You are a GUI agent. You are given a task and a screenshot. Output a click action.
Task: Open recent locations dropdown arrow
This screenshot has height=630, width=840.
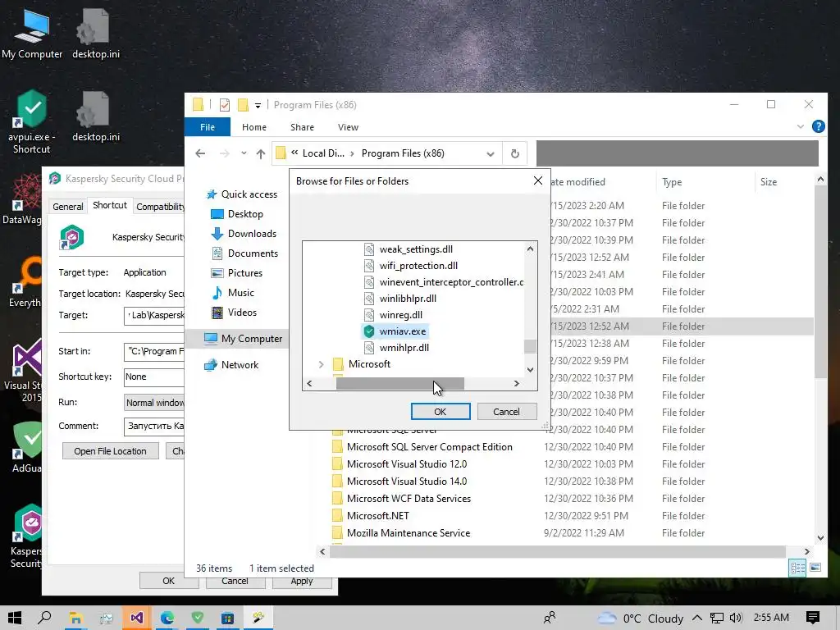point(244,153)
